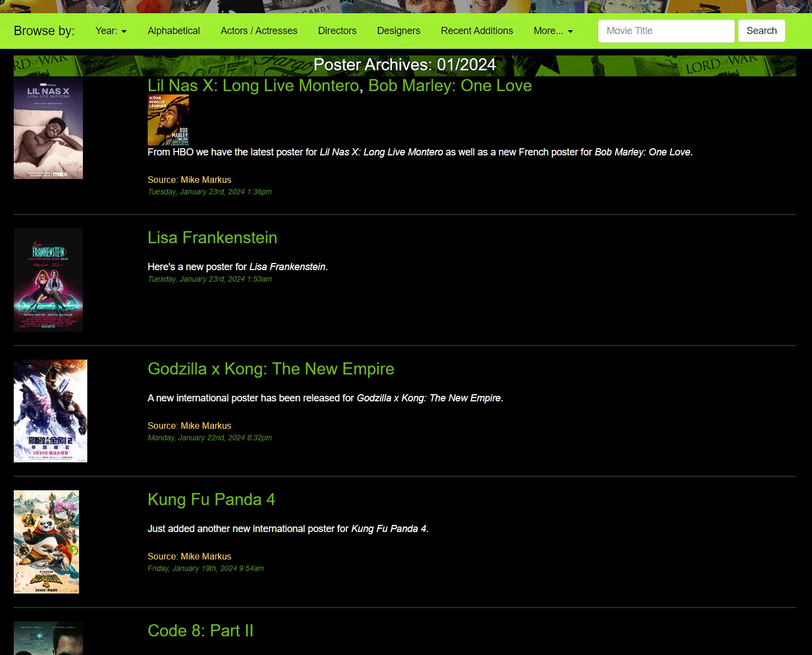
Task: Open the Actors / Actresses page
Action: pyautogui.click(x=259, y=31)
